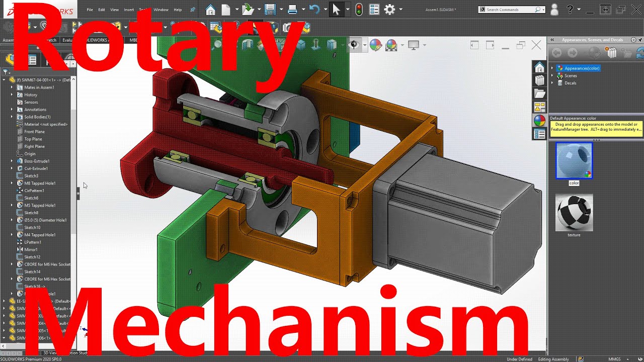The height and width of the screenshot is (362, 644).
Task: Expand the Mates in Assem1 node
Action: pyautogui.click(x=12, y=87)
